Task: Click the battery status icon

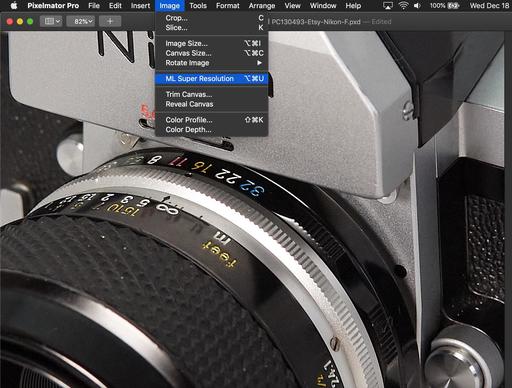Action: click(x=453, y=6)
